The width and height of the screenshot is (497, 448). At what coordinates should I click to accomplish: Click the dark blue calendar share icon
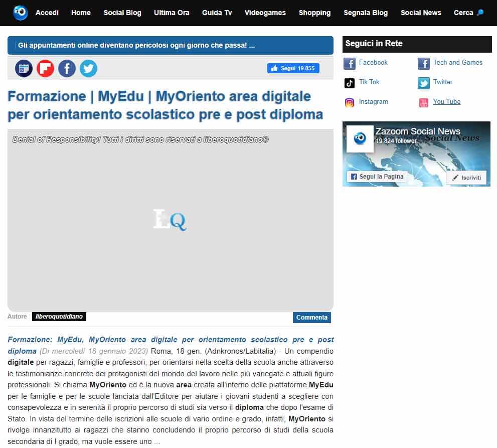click(24, 68)
